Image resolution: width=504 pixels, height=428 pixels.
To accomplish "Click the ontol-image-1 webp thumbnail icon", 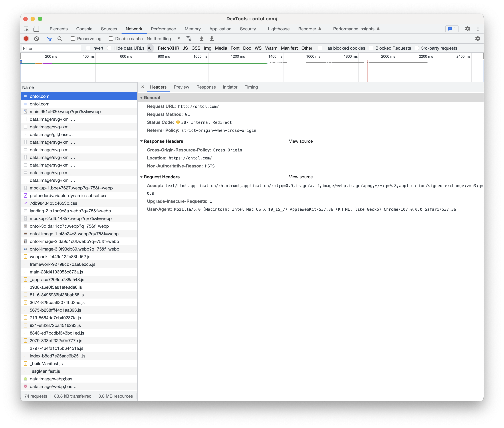I will pyautogui.click(x=25, y=234).
